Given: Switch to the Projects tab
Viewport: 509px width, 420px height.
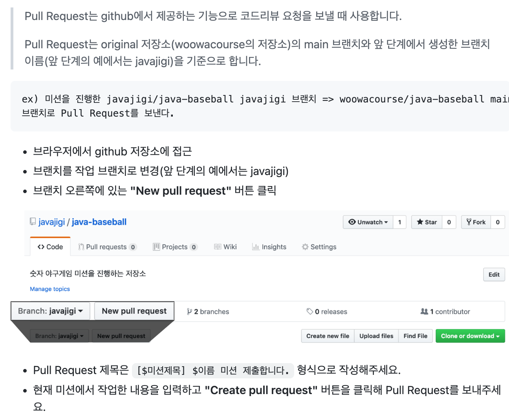Looking at the screenshot, I should (175, 247).
